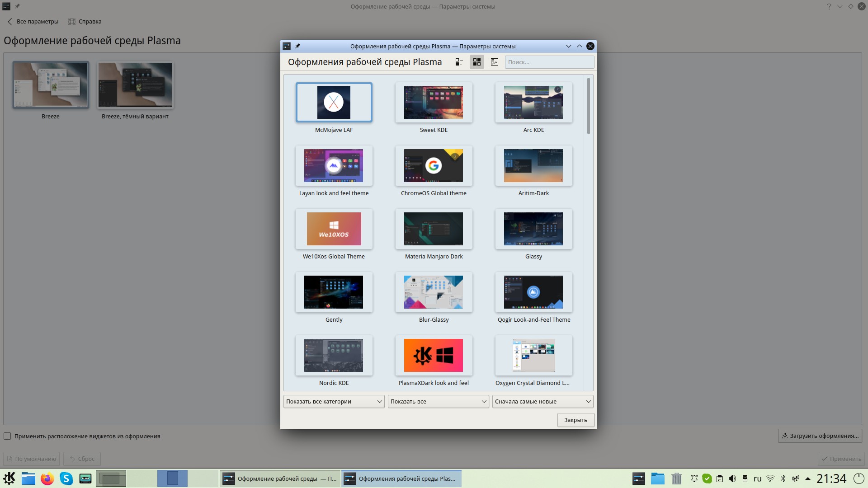868x488 pixels.
Task: Select Sweet KDE theme thumbnail
Action: [434, 103]
